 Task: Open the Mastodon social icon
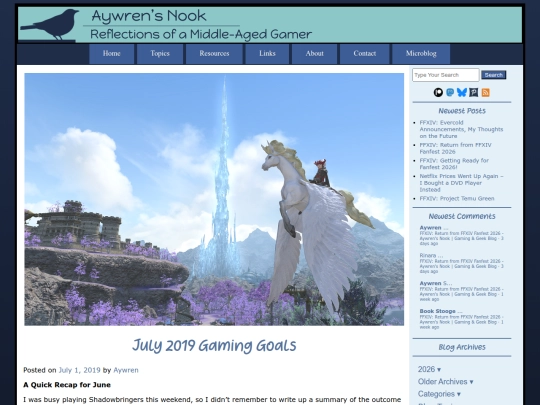450,92
